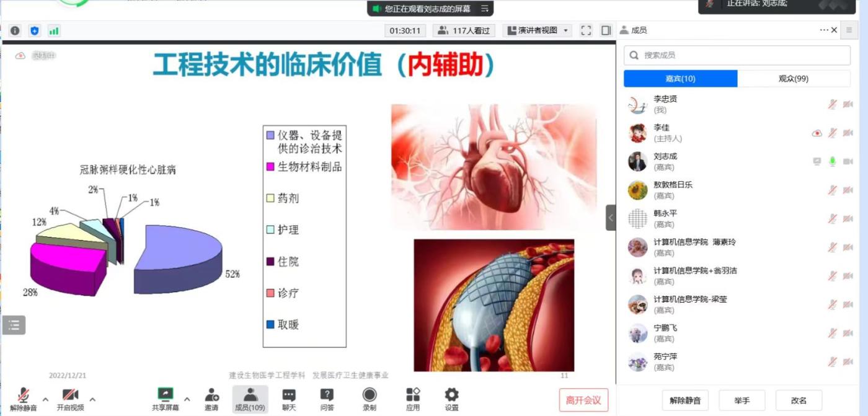Toggle 开启视频 camera on

70,399
